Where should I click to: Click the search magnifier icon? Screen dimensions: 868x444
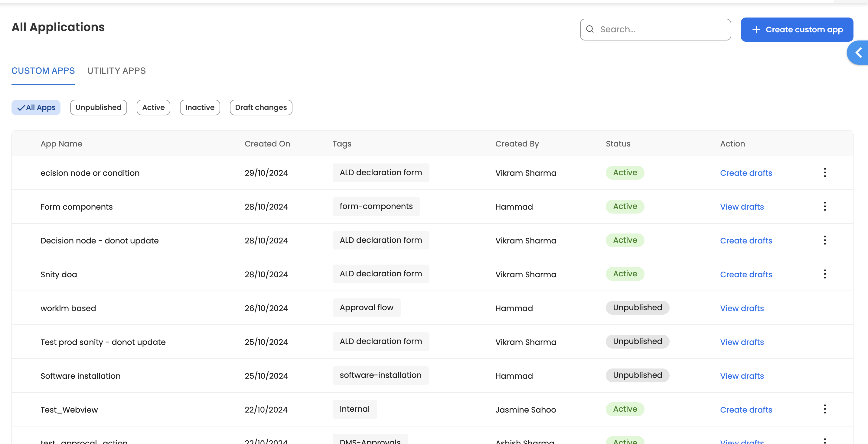tap(590, 29)
